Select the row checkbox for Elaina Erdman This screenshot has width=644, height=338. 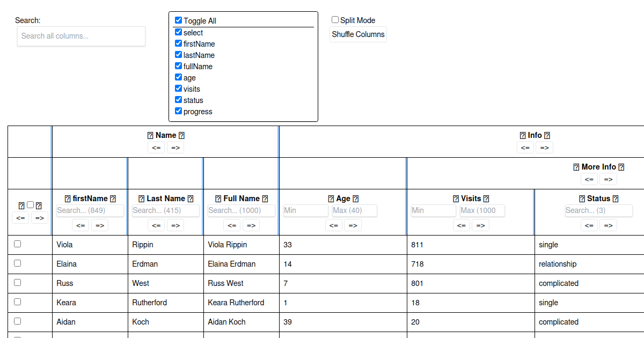click(x=17, y=262)
